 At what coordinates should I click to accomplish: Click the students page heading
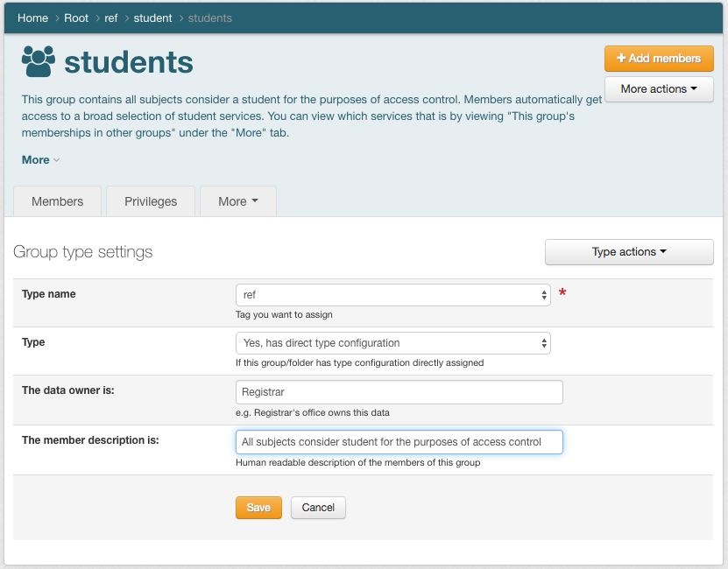[129, 62]
